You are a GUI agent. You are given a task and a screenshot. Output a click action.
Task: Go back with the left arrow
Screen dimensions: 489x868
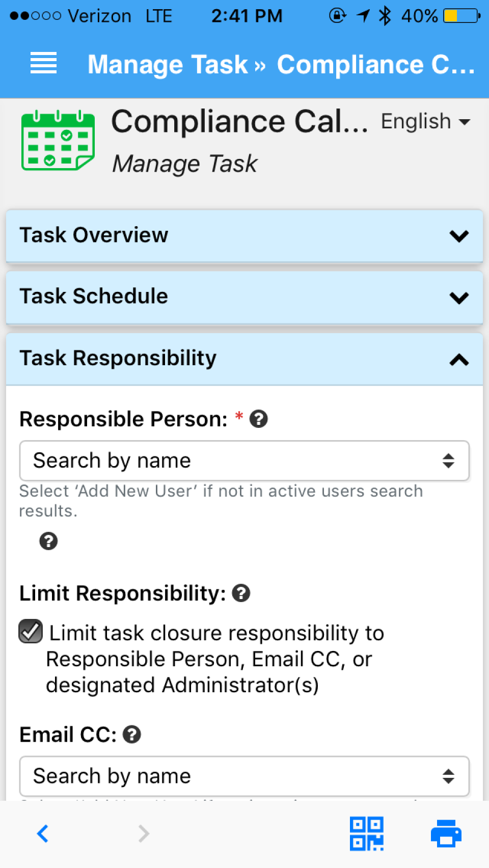(43, 834)
